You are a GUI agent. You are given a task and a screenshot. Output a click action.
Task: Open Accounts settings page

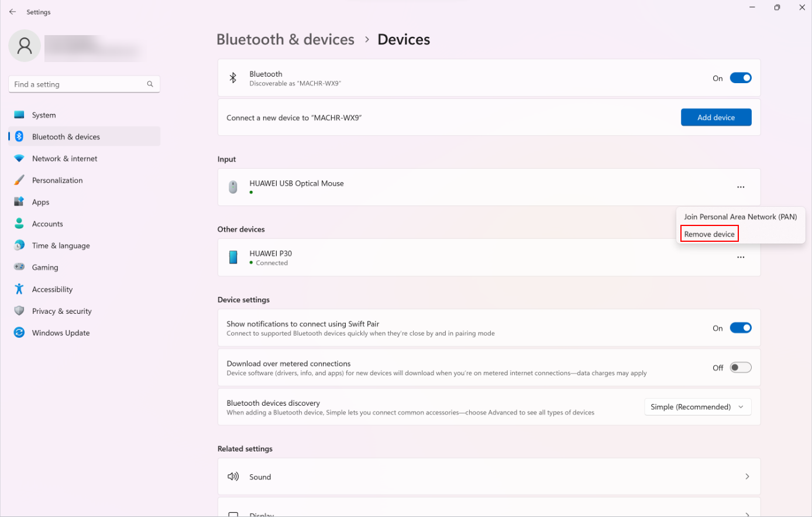point(84,224)
